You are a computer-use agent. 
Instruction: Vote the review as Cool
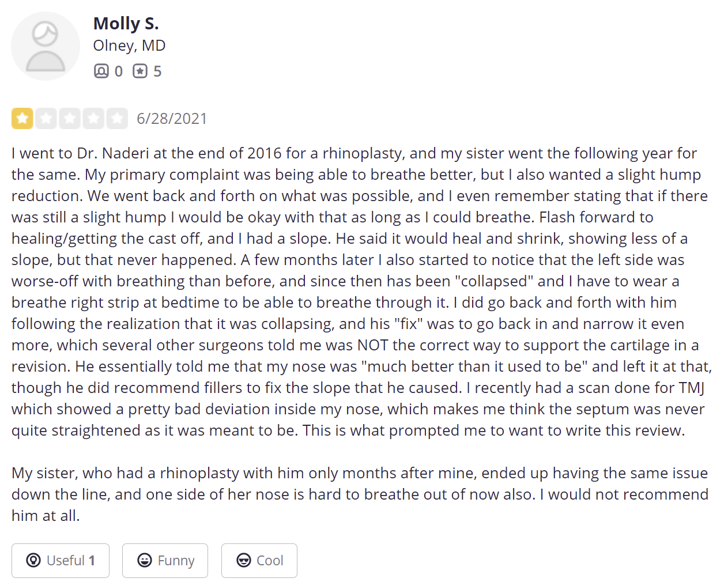click(259, 560)
